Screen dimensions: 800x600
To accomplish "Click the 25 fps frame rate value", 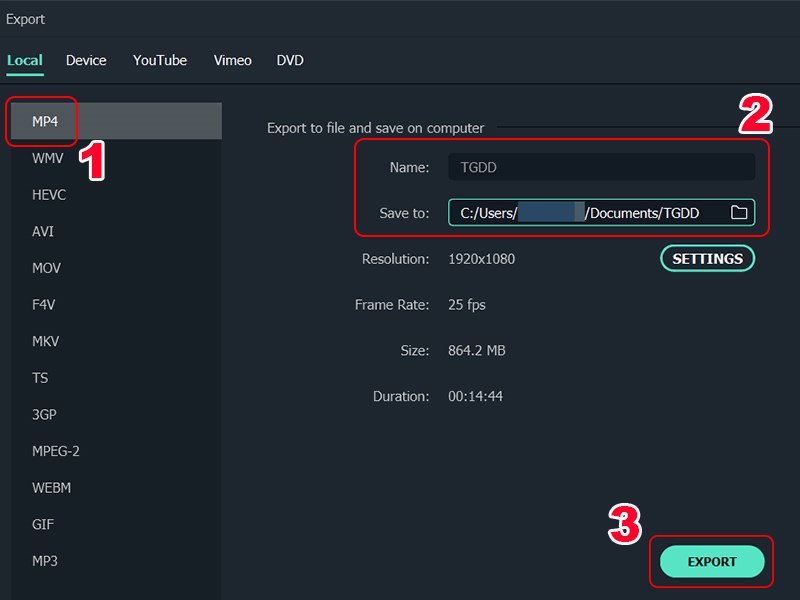I will coord(466,305).
